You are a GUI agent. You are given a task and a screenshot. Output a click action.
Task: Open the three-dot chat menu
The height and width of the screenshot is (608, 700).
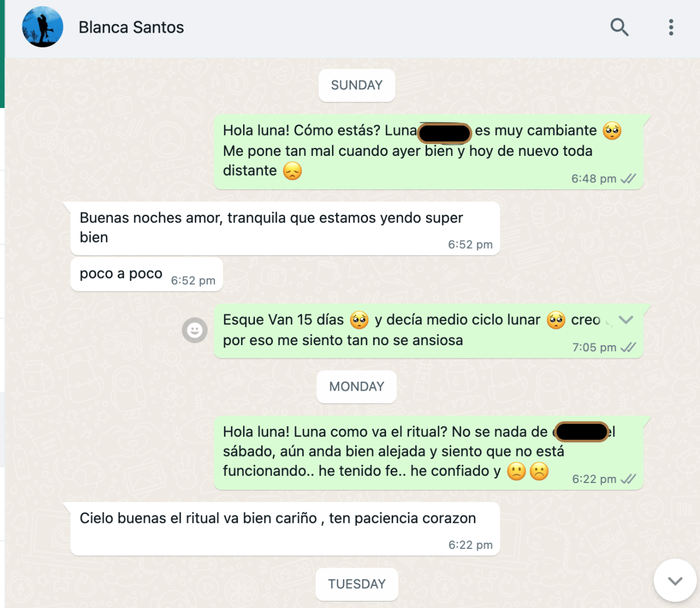(671, 27)
